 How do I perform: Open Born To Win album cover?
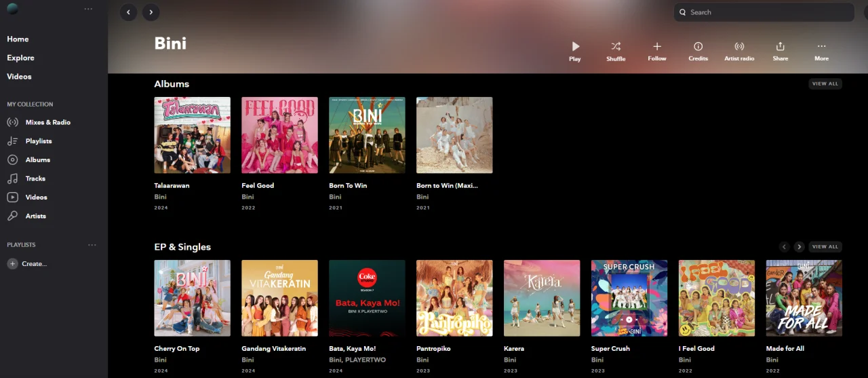coord(368,135)
